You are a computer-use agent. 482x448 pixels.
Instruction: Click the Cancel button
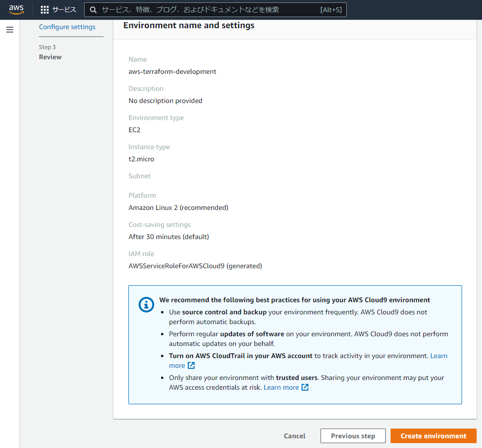(x=294, y=436)
